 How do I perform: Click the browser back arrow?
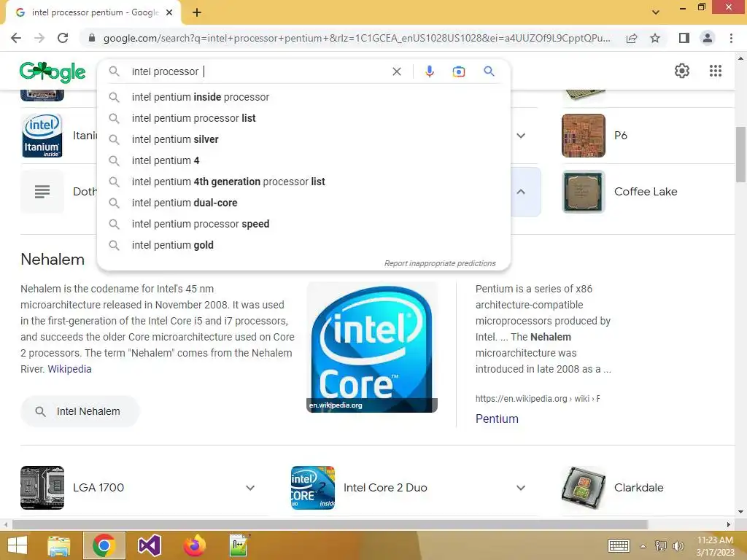(x=16, y=38)
